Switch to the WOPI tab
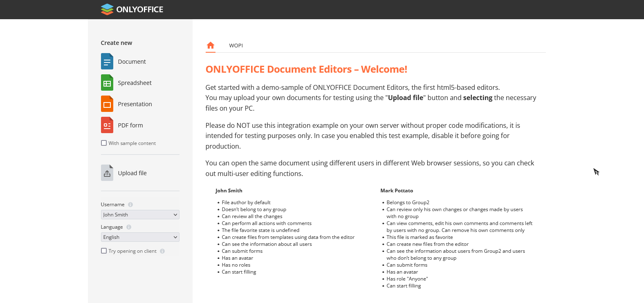Screen dimensions: 644x303 point(236,46)
